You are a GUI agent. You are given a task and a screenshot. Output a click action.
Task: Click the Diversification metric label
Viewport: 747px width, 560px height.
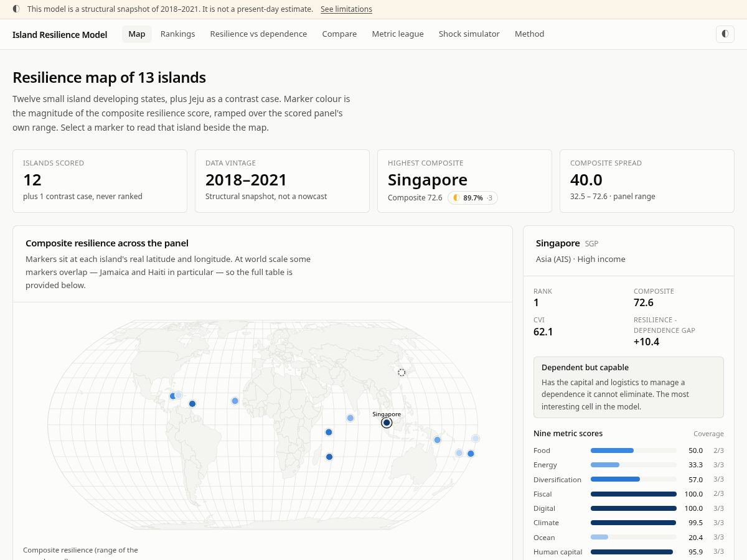click(557, 480)
